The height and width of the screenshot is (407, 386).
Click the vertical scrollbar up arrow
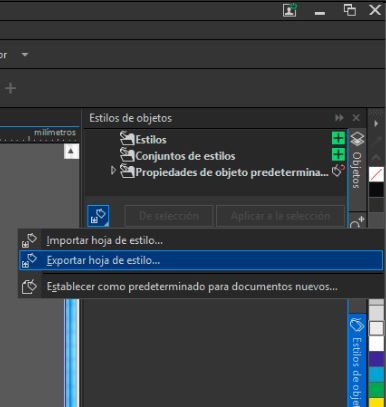click(x=71, y=151)
